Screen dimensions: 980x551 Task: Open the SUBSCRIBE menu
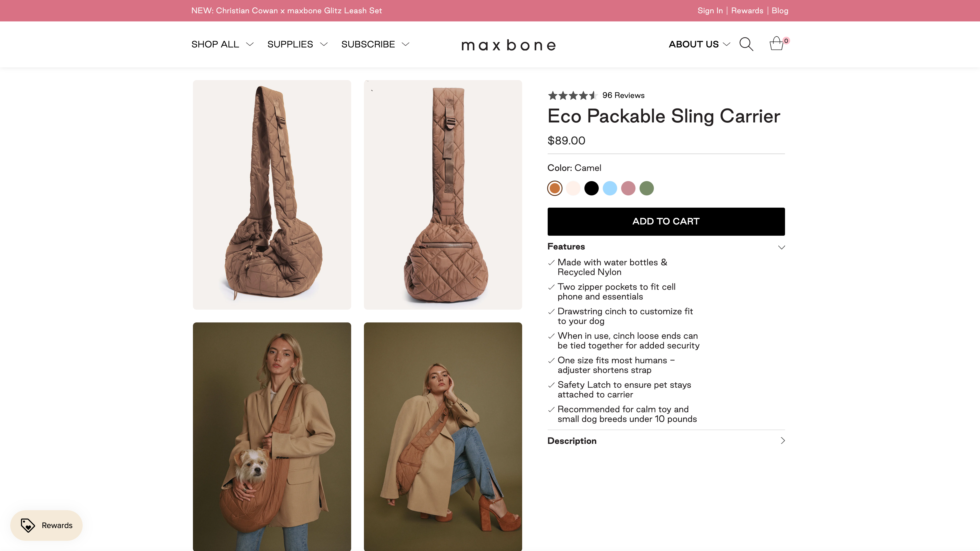[375, 44]
